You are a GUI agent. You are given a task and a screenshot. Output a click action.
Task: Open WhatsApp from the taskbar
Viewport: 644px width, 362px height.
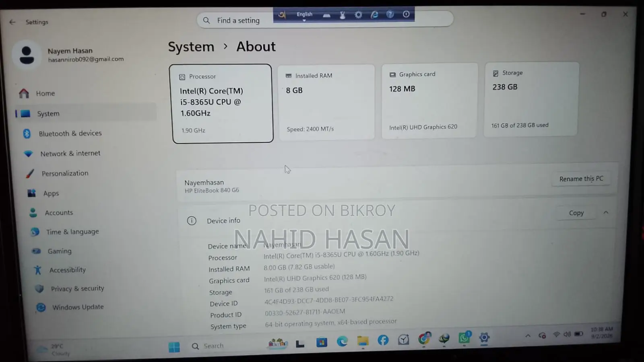(x=464, y=337)
